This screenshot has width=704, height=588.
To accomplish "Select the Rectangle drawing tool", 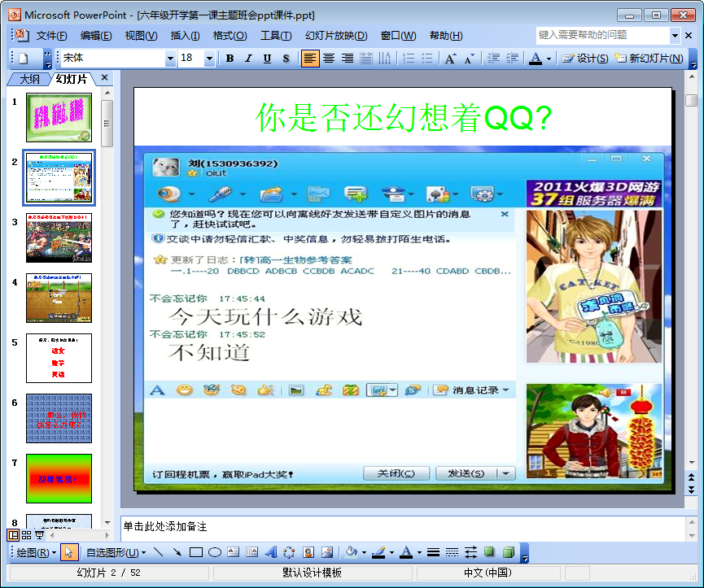I will pyautogui.click(x=196, y=552).
